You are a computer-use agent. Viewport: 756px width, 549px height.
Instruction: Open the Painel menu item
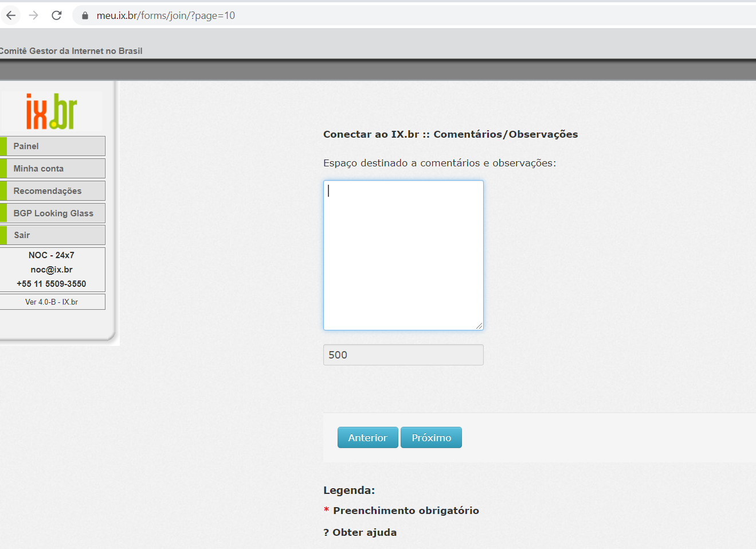[52, 146]
